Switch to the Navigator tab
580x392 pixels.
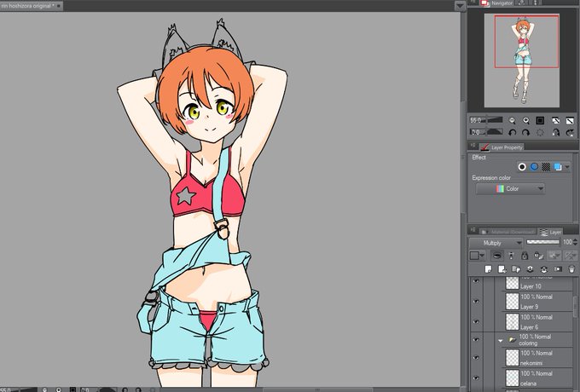496,3
